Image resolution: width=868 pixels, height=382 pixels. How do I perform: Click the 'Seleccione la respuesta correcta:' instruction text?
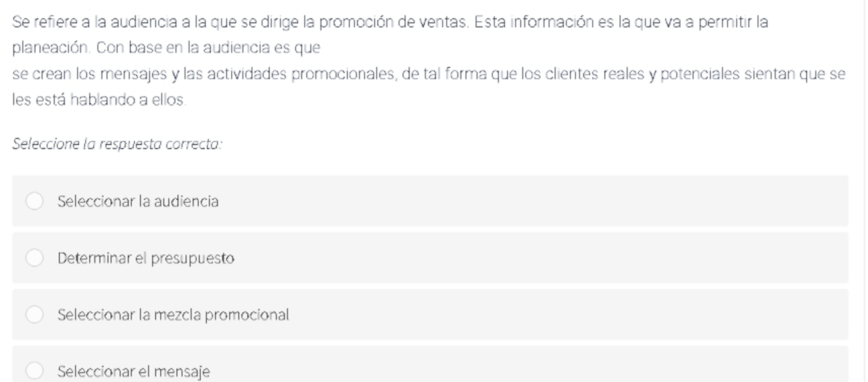click(x=117, y=145)
